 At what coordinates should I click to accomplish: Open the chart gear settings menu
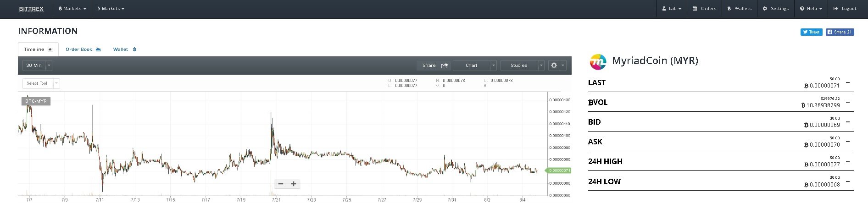click(557, 66)
